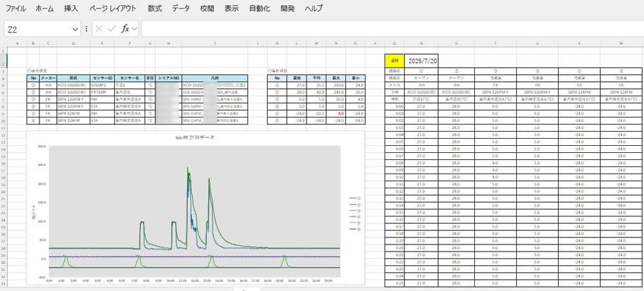Select the 凡例 header cell
The width and height of the screenshot is (644, 291).
(215, 78)
